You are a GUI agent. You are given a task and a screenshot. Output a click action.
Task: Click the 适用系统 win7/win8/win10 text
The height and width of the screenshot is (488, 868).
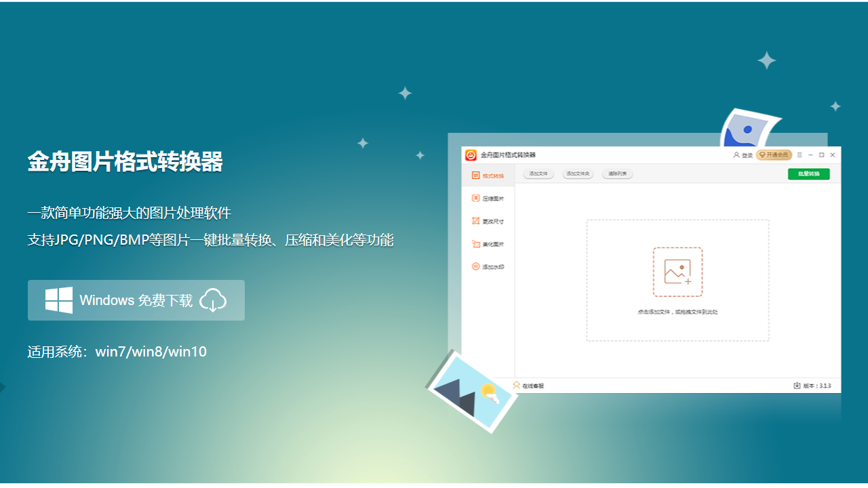(117, 352)
